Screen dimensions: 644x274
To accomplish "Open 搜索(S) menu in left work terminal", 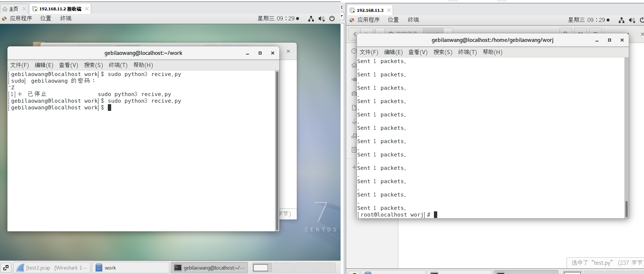I will pyautogui.click(x=93, y=65).
